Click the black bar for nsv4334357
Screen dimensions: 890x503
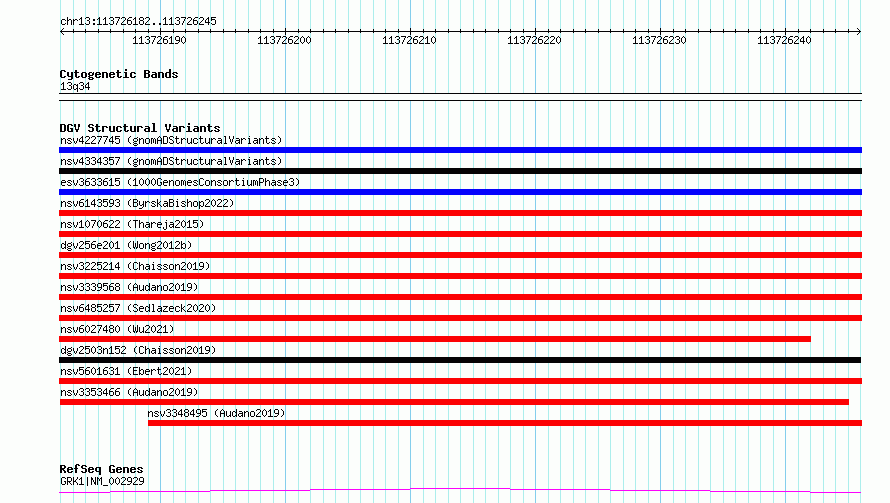[x=460, y=171]
